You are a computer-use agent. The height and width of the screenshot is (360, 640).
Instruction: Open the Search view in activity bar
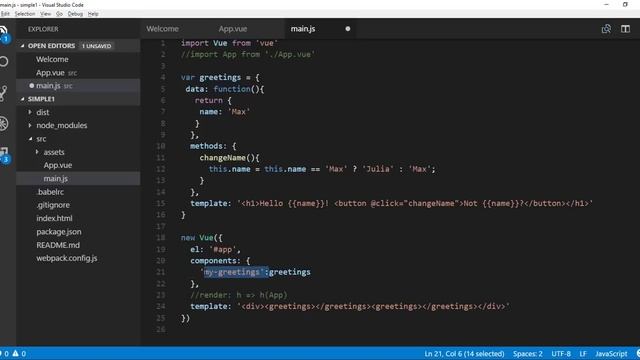tap(4, 62)
